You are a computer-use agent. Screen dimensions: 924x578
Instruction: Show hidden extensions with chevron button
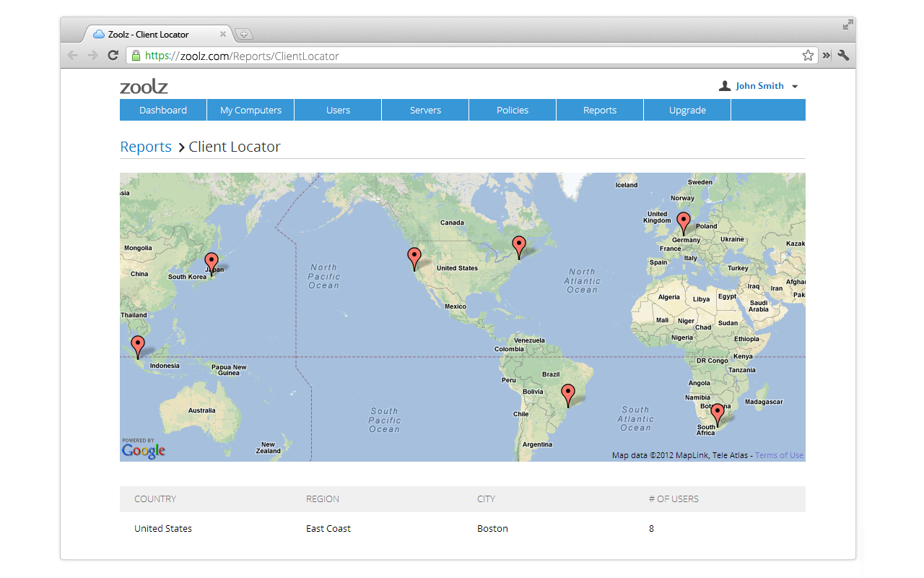(x=826, y=56)
